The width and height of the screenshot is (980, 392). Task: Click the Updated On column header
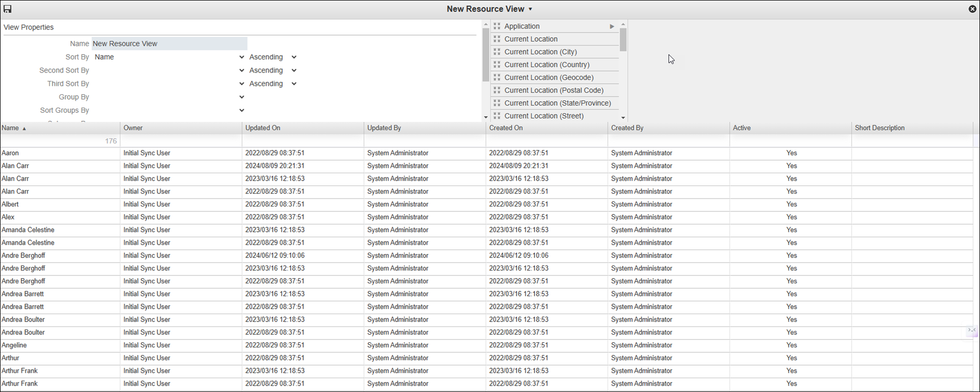[x=303, y=128]
